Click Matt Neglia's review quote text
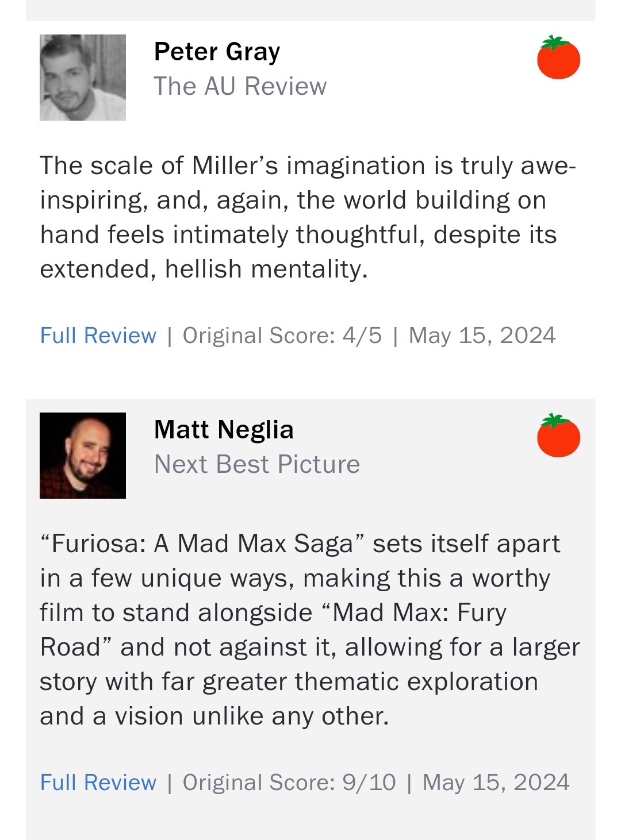Viewport: 621px width, 840px height. pyautogui.click(x=299, y=630)
